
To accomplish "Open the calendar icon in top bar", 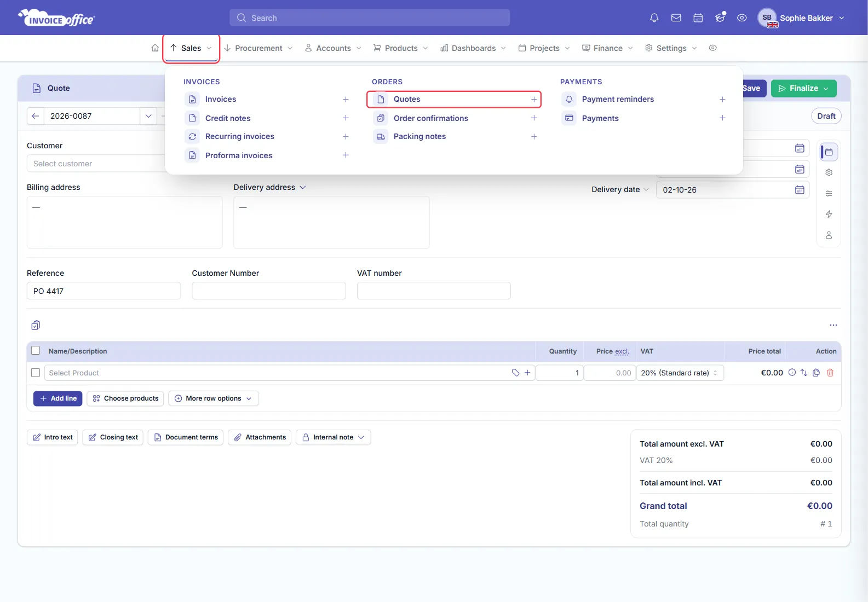I will point(698,18).
